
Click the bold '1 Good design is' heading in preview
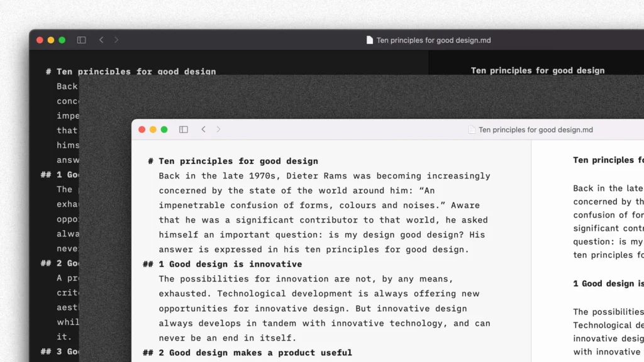pyautogui.click(x=608, y=283)
